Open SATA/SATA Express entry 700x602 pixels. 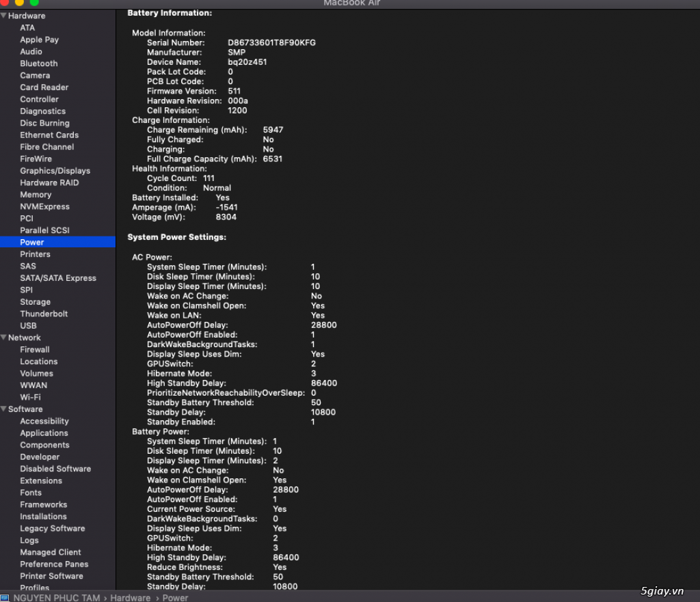(58, 278)
